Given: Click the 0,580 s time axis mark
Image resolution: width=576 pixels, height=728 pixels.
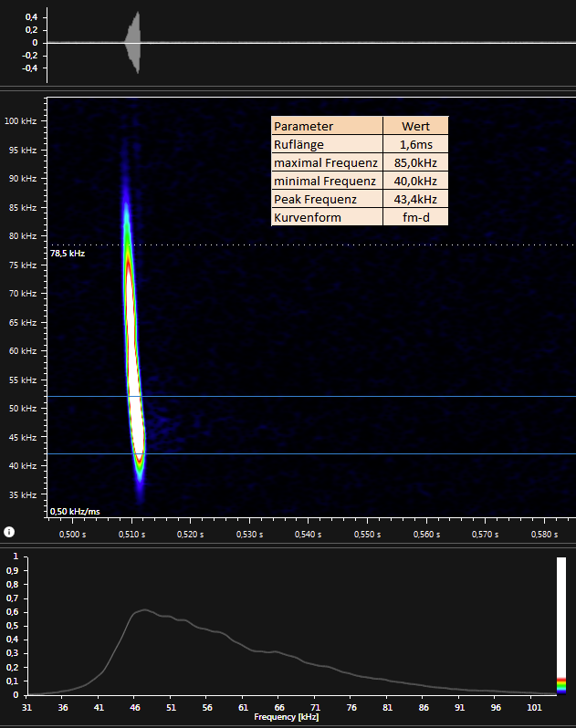Looking at the screenshot, I should (x=543, y=533).
